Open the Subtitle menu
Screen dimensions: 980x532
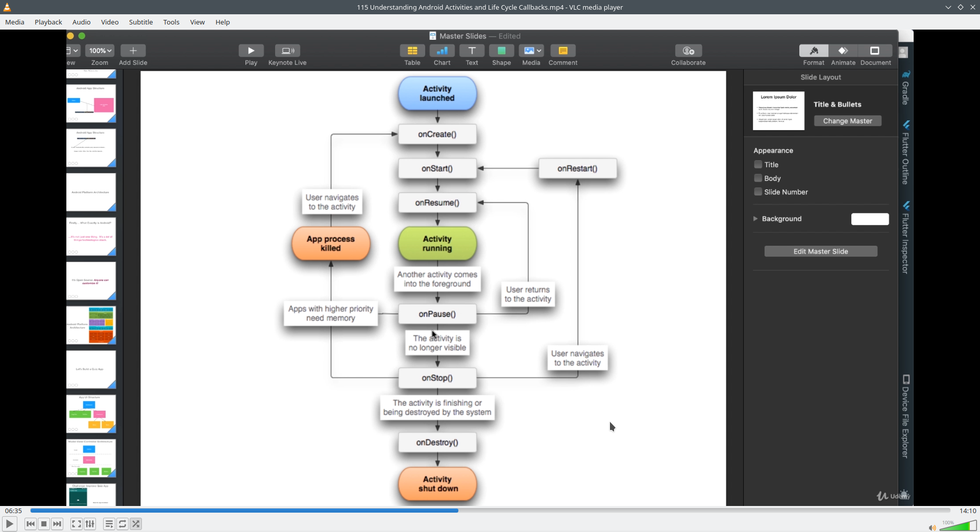tap(141, 22)
